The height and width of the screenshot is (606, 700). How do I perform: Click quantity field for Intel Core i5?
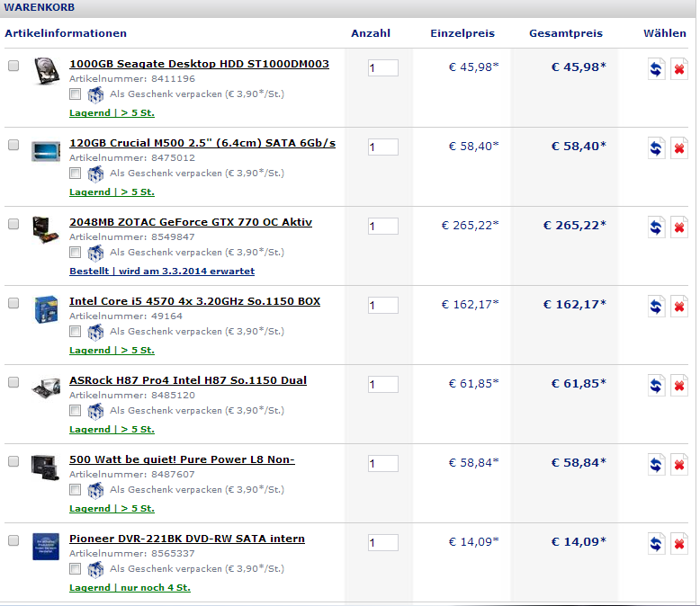point(383,306)
